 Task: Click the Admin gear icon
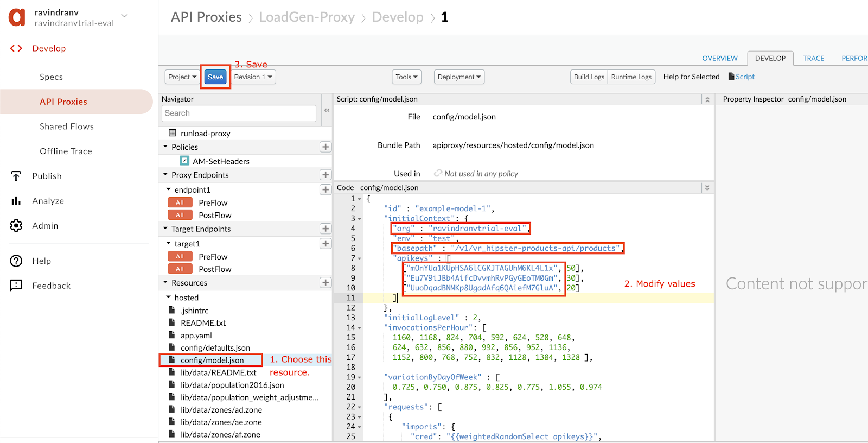tap(16, 225)
